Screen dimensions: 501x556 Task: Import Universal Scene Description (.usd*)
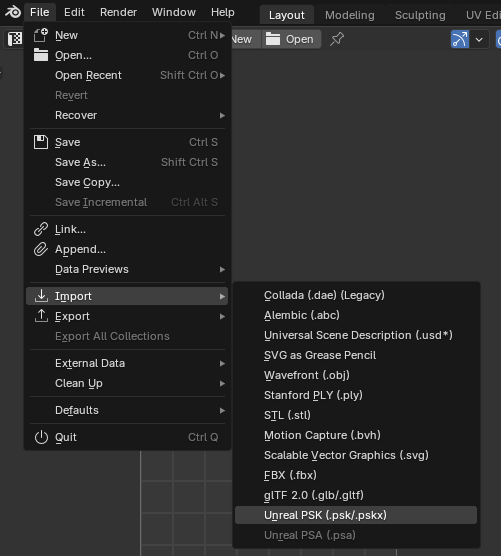356,335
